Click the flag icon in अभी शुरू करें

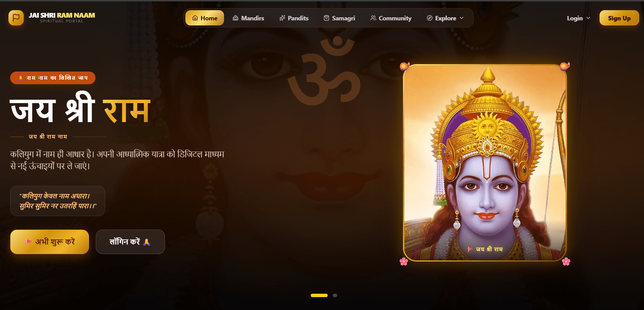click(29, 242)
